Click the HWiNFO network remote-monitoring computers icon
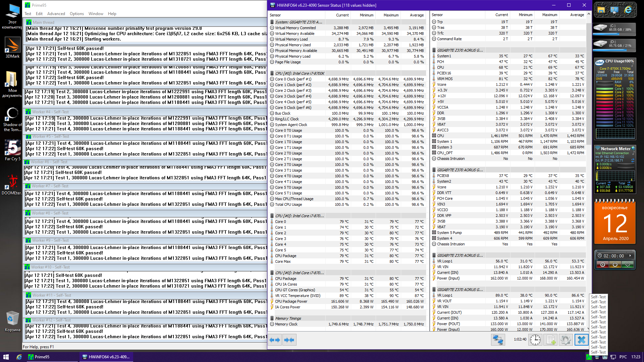The height and width of the screenshot is (362, 644). (x=498, y=340)
